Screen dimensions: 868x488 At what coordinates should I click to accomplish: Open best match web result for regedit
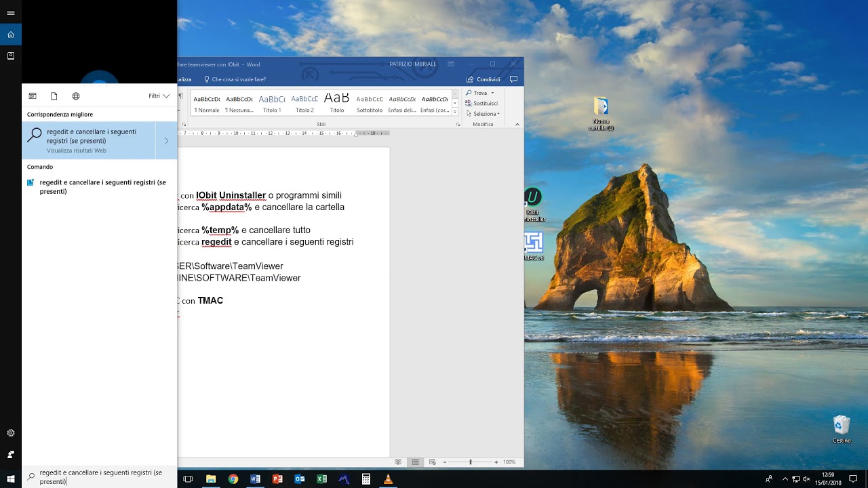click(89, 140)
